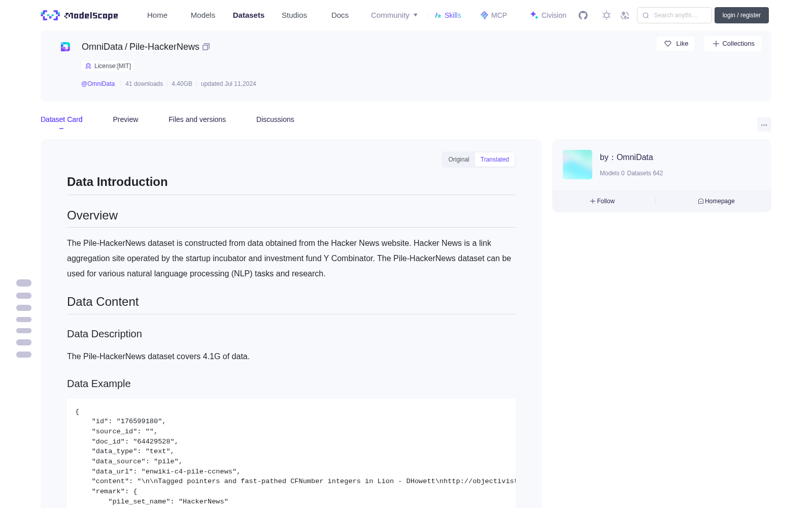The height and width of the screenshot is (508, 812).
Task: Follow the OmniData publisher
Action: click(602, 201)
